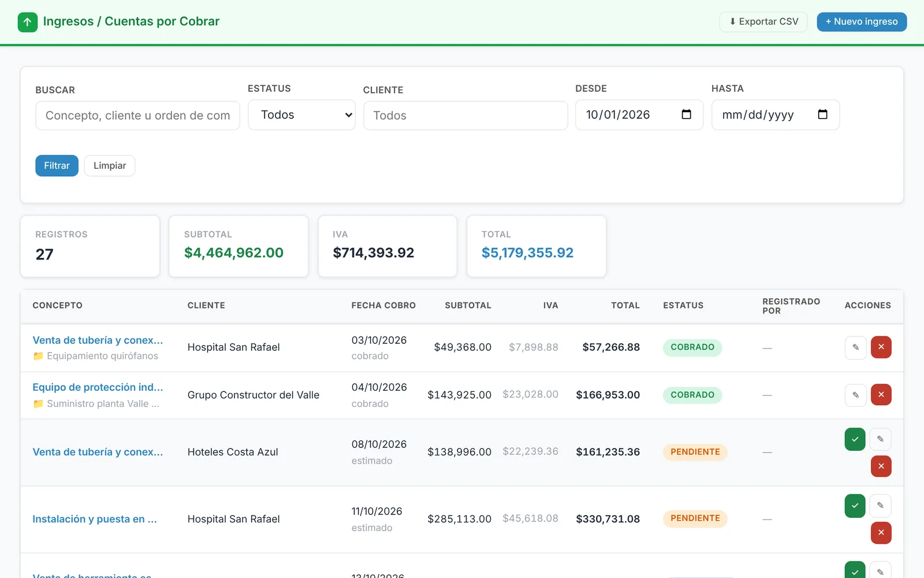Open the Estatus Todos dropdown
Image resolution: width=924 pixels, height=578 pixels.
tap(301, 115)
